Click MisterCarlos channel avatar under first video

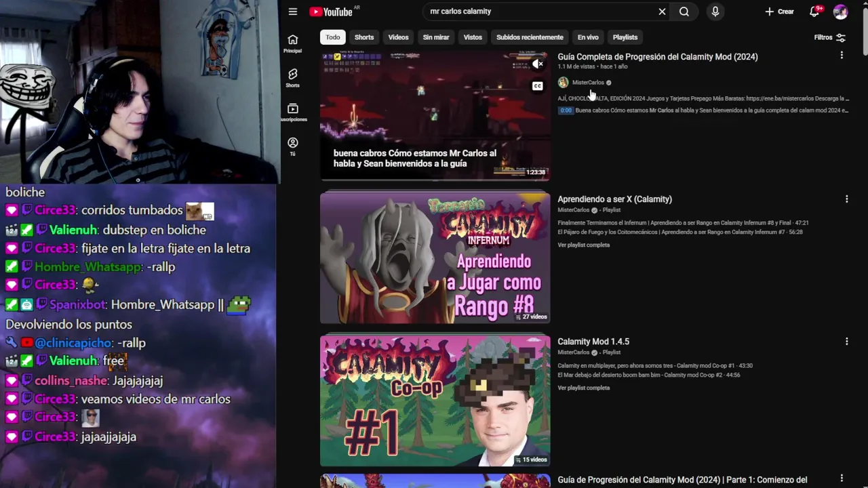563,83
